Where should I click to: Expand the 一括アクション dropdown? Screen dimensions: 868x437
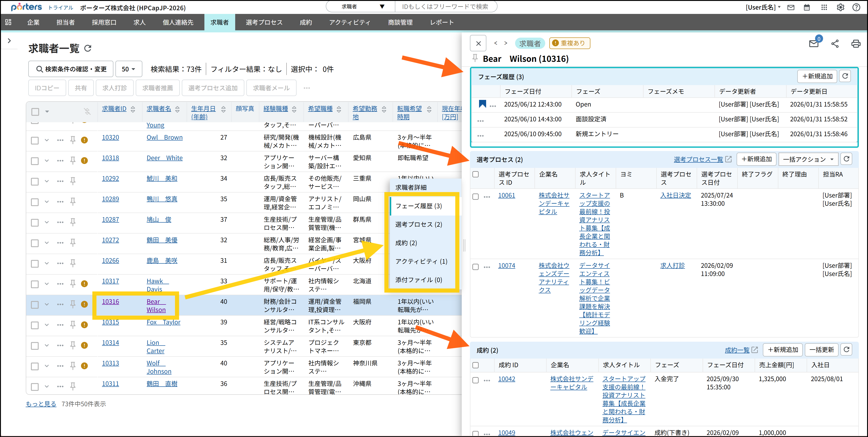coord(808,159)
